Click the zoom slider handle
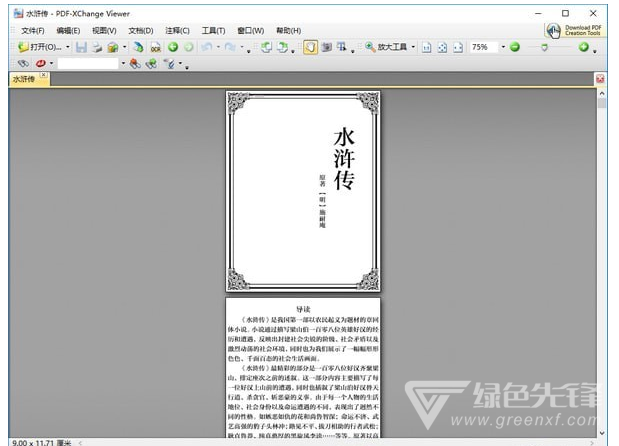This screenshot has height=446, width=619. [x=544, y=48]
